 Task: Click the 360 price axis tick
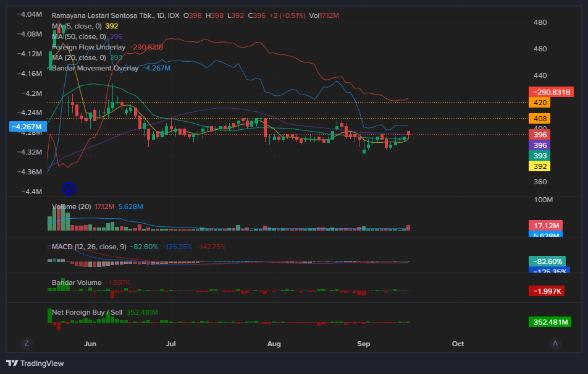click(540, 182)
